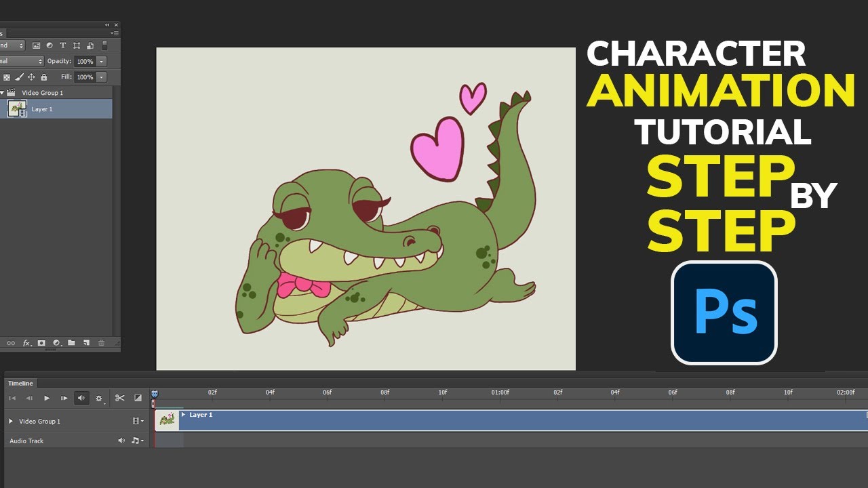Screen dimensions: 868x488
Task: Collapse the Layers panel to icons
Action: coord(106,24)
